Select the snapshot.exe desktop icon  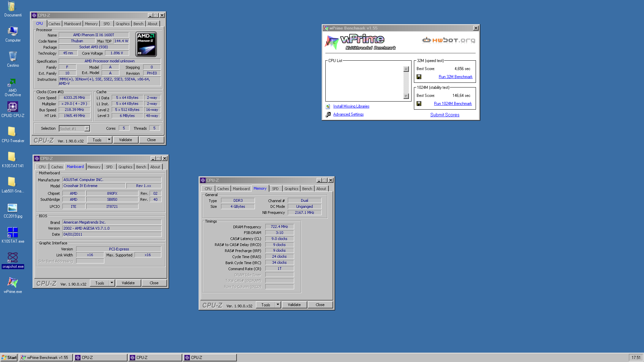pyautogui.click(x=13, y=260)
